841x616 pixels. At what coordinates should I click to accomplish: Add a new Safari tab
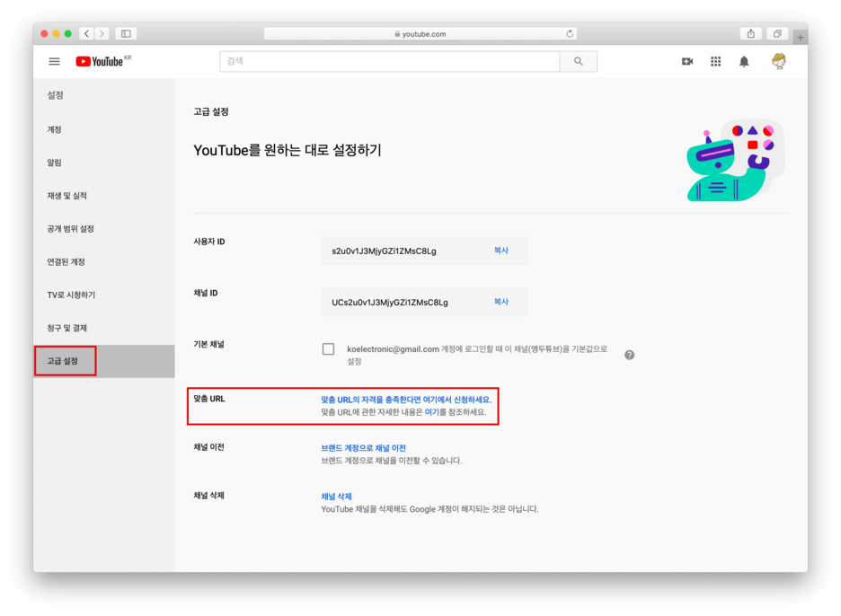coord(801,37)
